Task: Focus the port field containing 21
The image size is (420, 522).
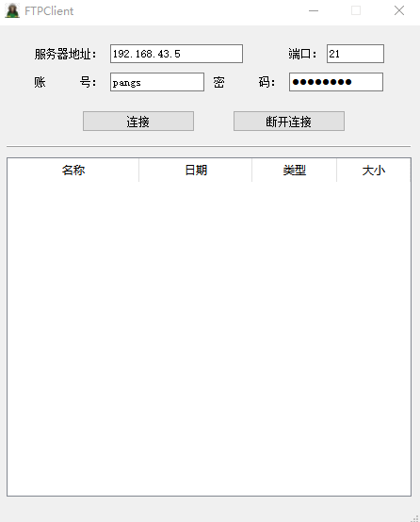Action: tap(355, 54)
